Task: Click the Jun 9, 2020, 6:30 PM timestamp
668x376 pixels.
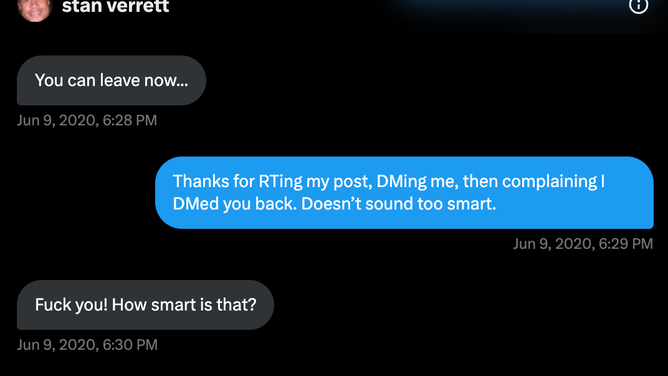Action: (x=87, y=345)
